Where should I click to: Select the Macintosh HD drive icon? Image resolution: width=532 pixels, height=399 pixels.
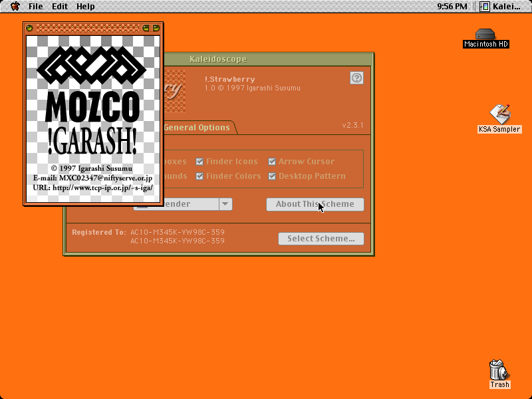[486, 38]
